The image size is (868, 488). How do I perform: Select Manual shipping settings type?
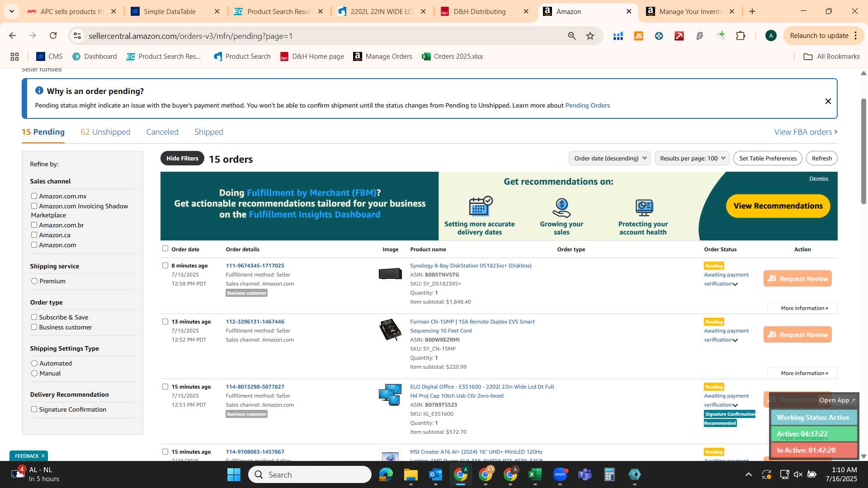pyautogui.click(x=34, y=373)
